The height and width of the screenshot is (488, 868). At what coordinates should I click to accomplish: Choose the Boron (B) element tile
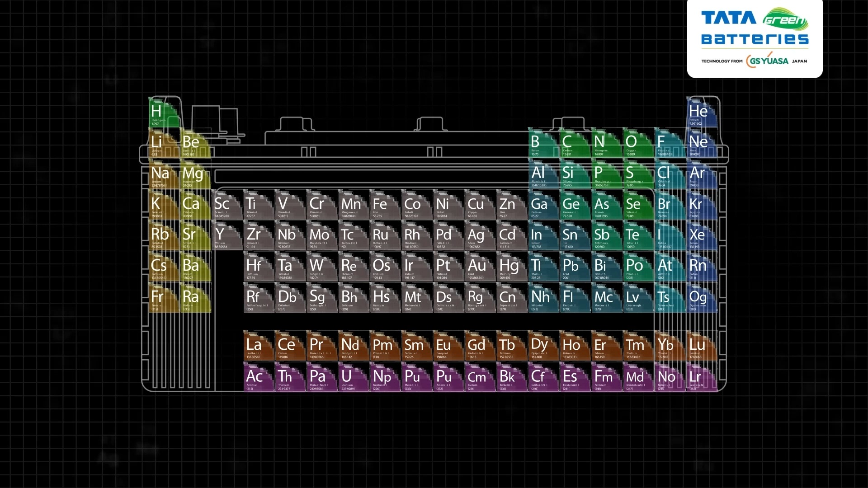pos(543,143)
